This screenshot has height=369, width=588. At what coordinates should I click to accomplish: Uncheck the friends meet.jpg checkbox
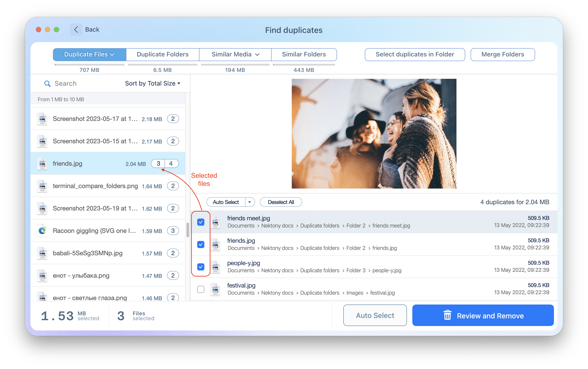[201, 222]
